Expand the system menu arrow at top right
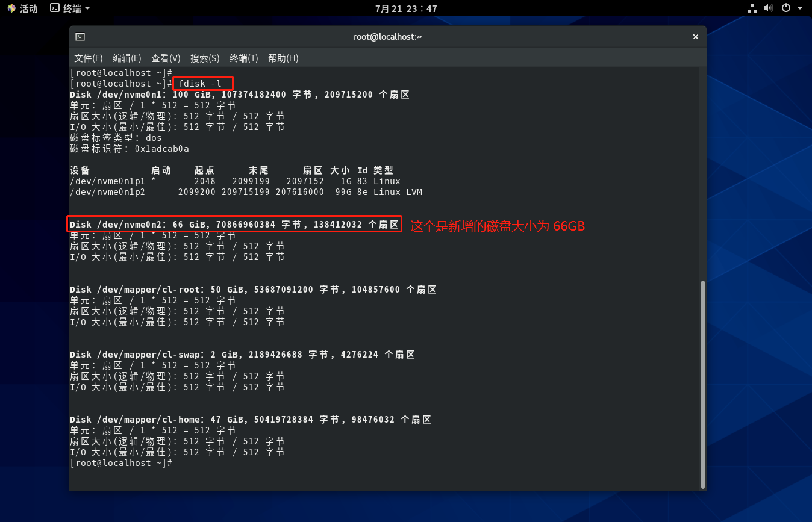 801,8
